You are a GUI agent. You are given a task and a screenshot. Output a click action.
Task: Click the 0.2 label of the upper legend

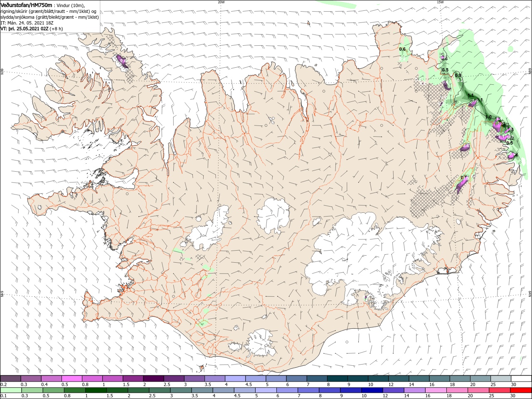pyautogui.click(x=4, y=384)
